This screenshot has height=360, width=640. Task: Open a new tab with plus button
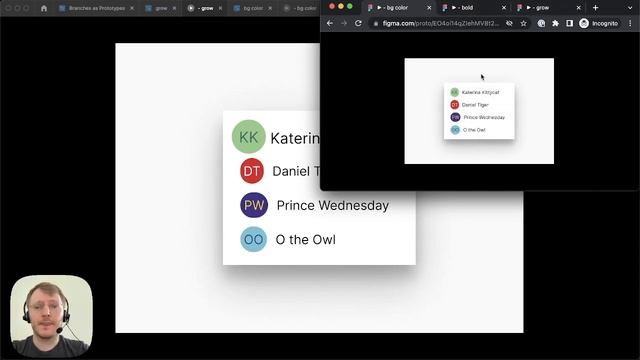tap(596, 8)
